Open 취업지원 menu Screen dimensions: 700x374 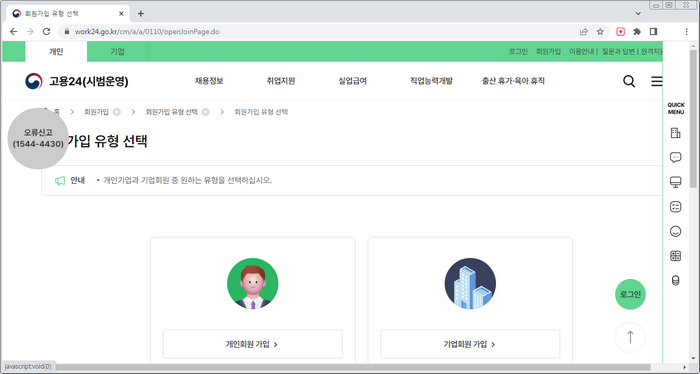(281, 81)
